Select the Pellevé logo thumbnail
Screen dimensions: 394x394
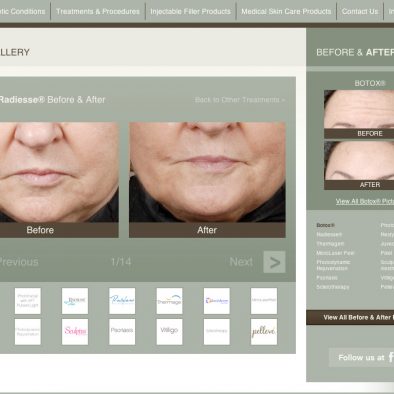[x=264, y=332]
